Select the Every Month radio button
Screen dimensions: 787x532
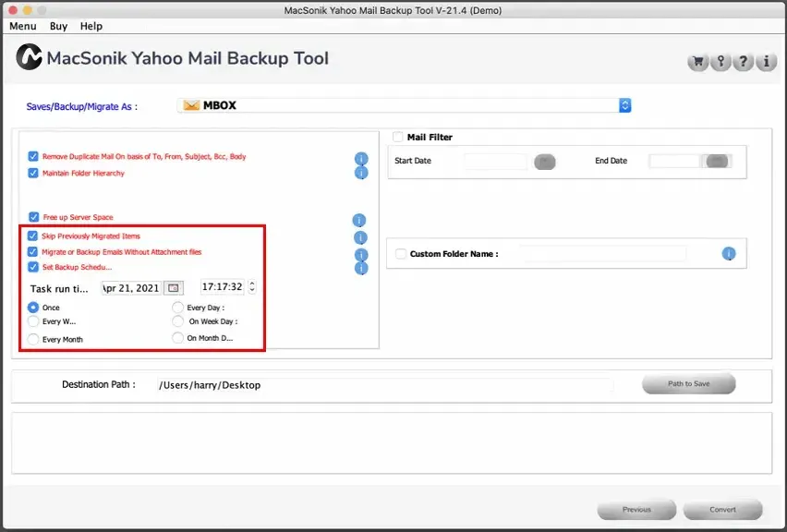[x=33, y=339]
